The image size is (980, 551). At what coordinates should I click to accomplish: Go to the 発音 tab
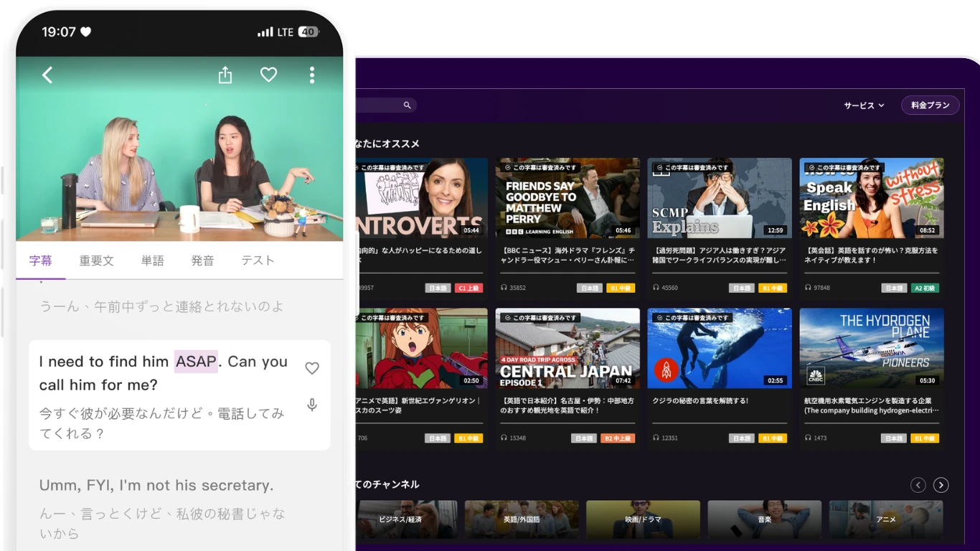pyautogui.click(x=202, y=260)
